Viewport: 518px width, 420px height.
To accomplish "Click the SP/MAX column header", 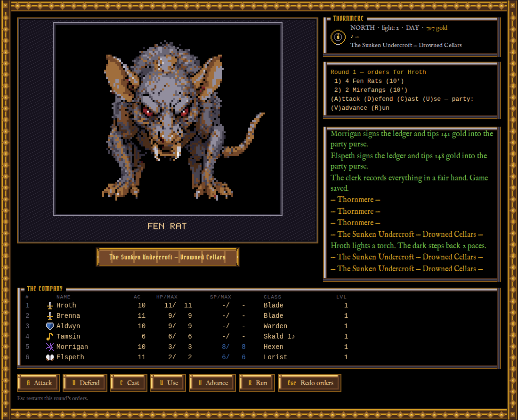I will tap(220, 297).
